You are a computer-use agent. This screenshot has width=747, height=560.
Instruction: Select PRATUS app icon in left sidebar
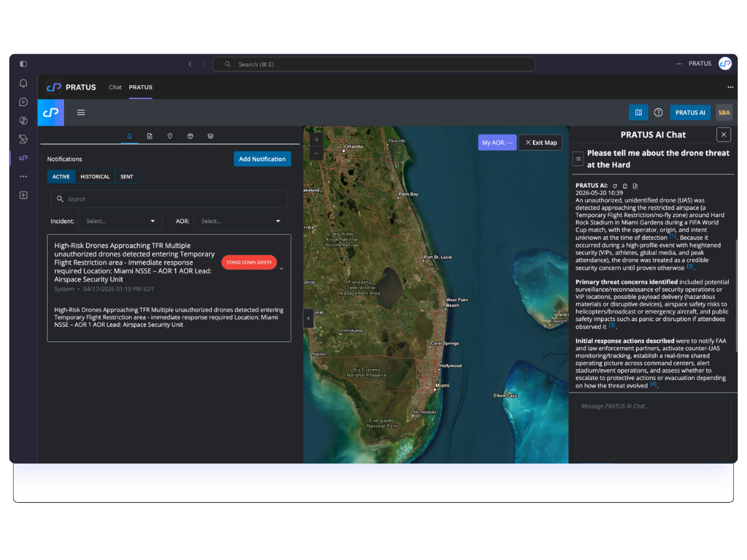point(24,158)
